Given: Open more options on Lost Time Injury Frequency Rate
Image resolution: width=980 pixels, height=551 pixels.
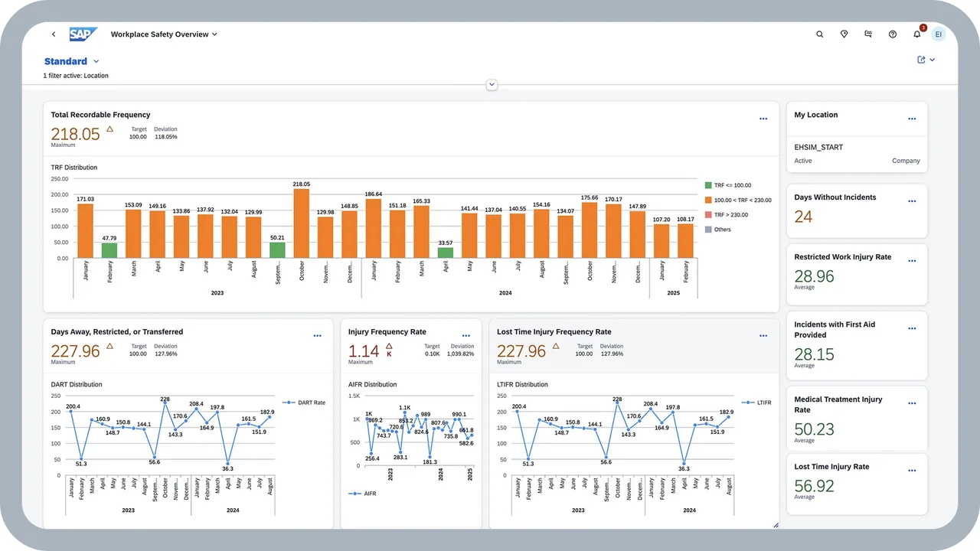Looking at the screenshot, I should click(x=763, y=336).
